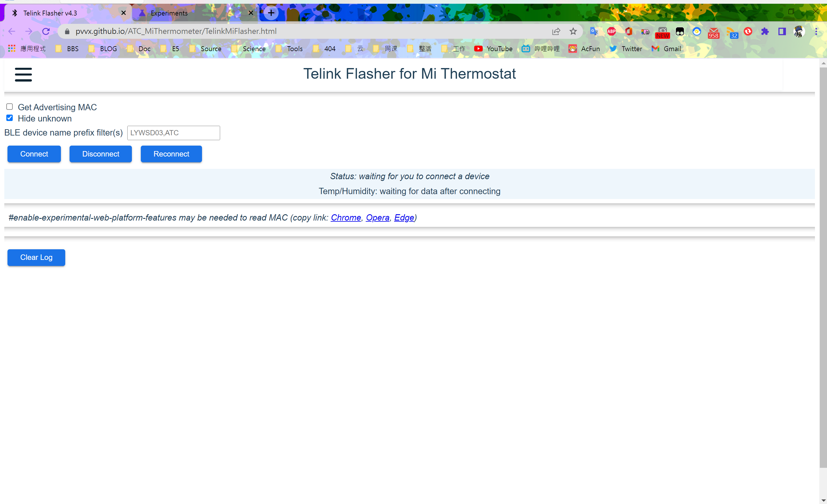Expand the Tools bookmark folder
Screen dimensions: 827x504
[x=289, y=49]
